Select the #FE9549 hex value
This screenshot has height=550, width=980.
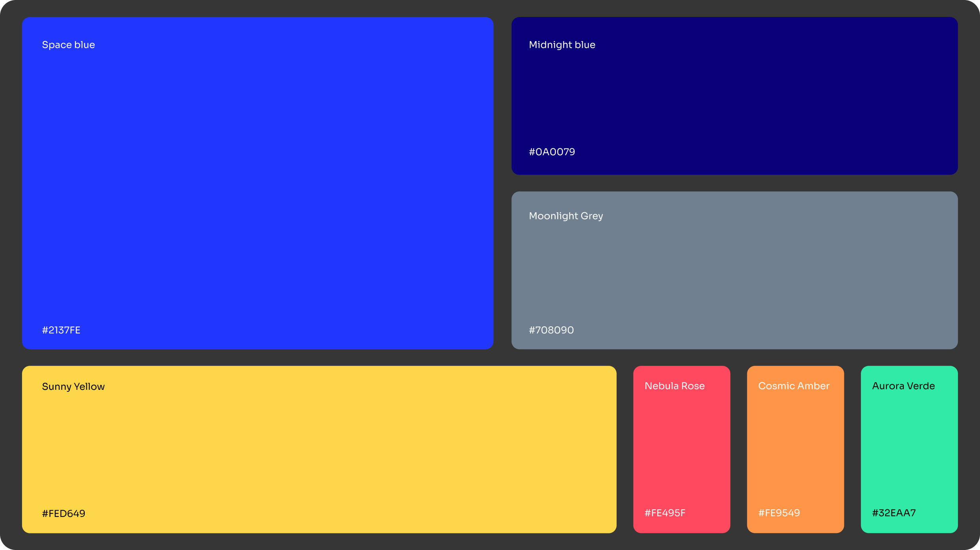(x=779, y=513)
